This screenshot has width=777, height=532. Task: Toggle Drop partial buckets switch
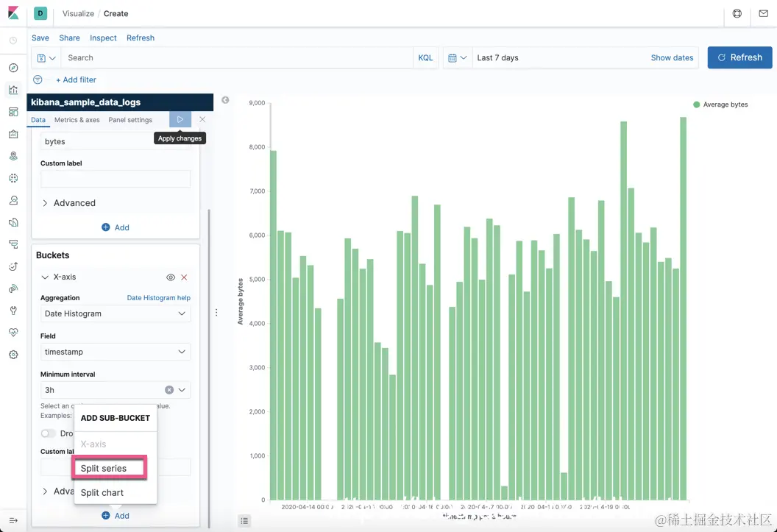48,433
